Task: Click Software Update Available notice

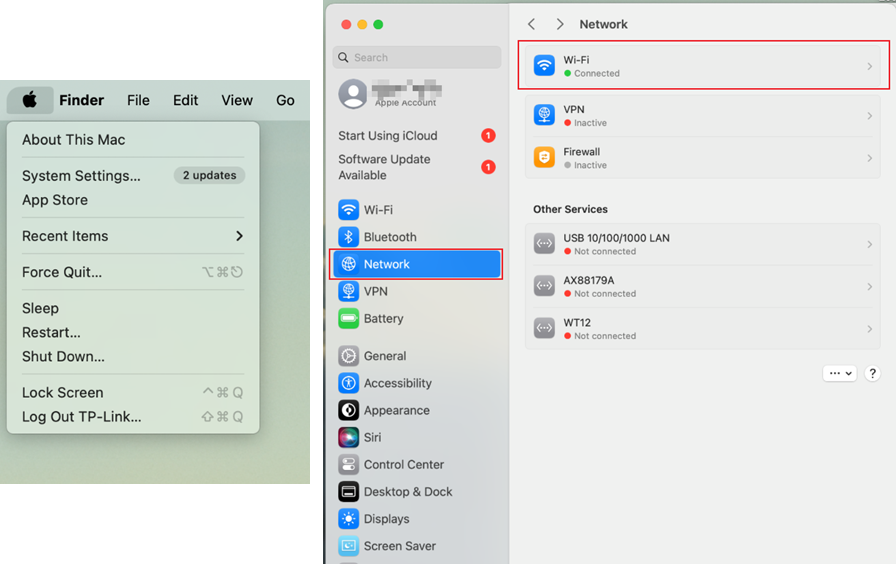Action: point(384,167)
